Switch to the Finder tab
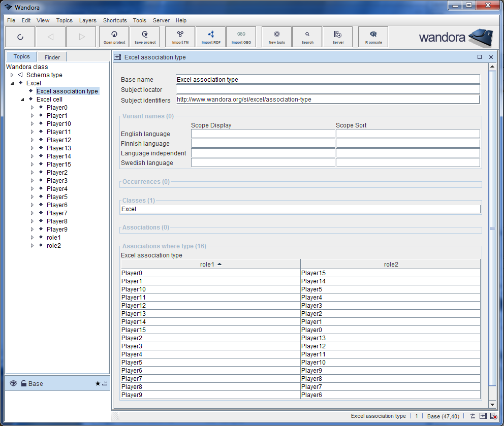Viewport: 504px width, 426px height. click(51, 57)
